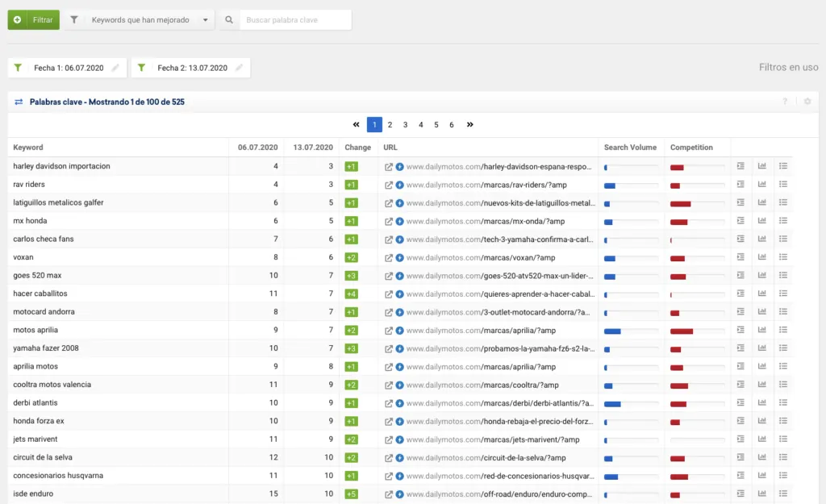Click competition bar for latiguillos metalicos galfer
This screenshot has width=826, height=504.
(696, 204)
